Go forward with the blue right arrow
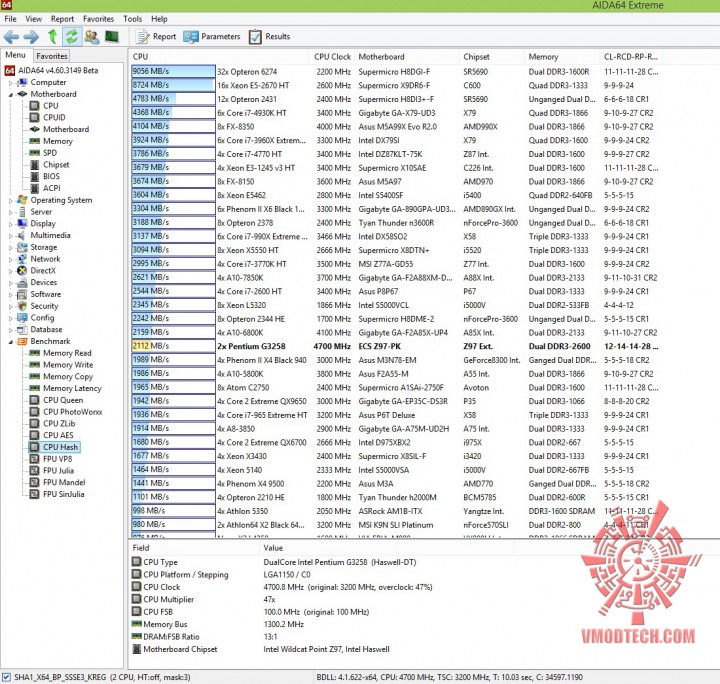The width and height of the screenshot is (720, 684). point(31,37)
